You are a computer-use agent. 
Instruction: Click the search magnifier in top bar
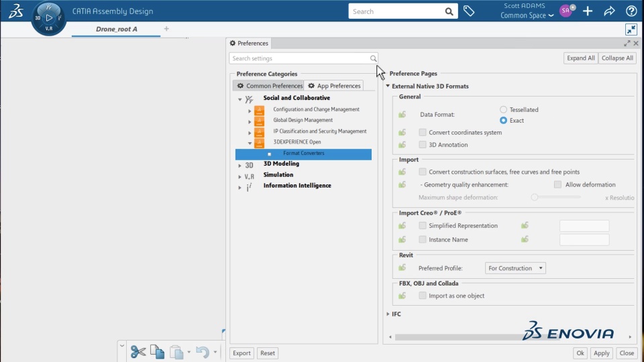coord(449,11)
